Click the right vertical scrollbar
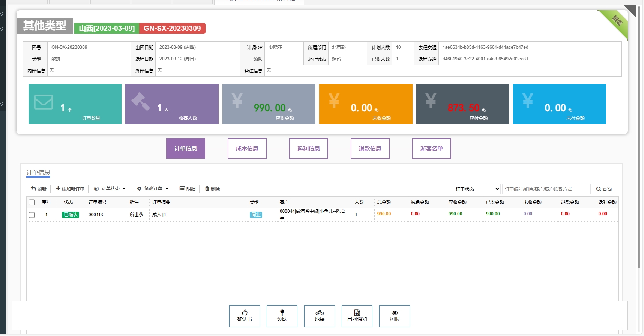 point(639,137)
